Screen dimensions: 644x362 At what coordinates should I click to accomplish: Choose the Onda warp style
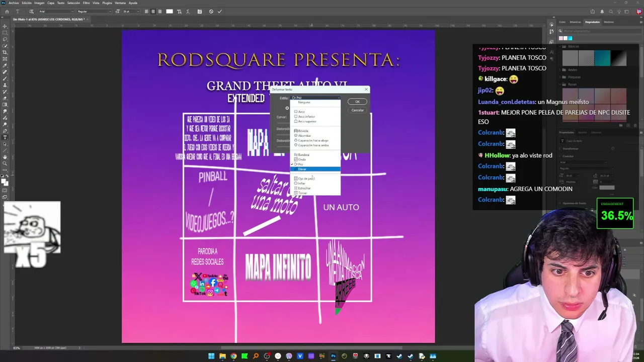coord(315,159)
